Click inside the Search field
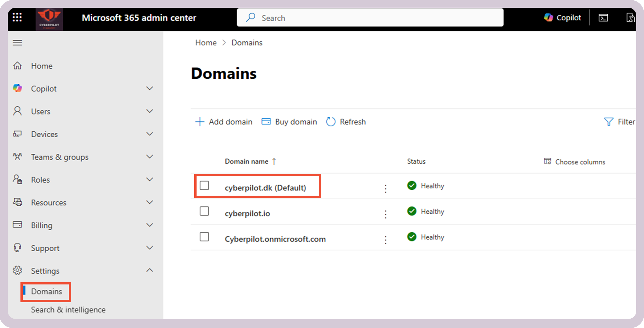This screenshot has height=328, width=644. point(369,17)
